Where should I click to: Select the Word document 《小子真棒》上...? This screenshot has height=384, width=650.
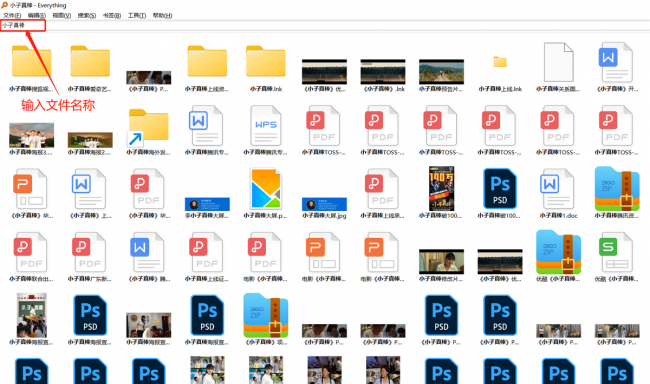[88, 189]
